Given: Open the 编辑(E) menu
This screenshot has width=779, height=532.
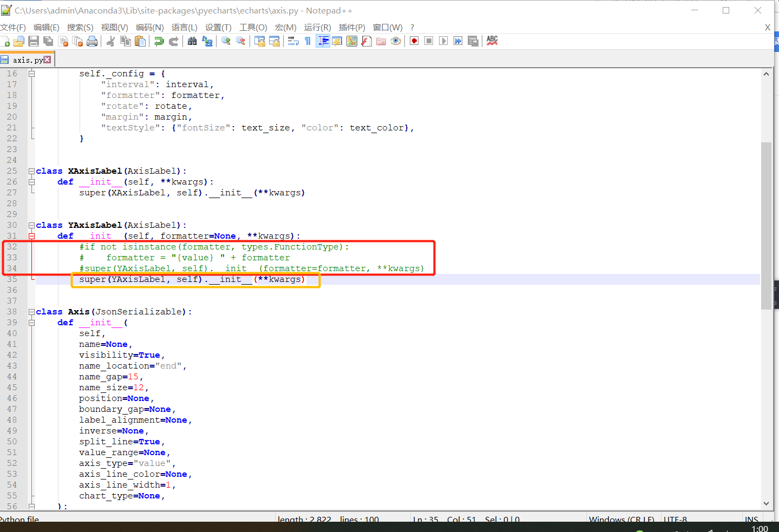Looking at the screenshot, I should click(47, 28).
